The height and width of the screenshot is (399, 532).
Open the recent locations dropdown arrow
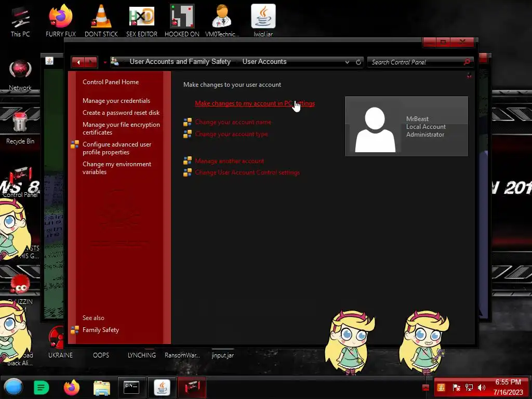pyautogui.click(x=105, y=62)
